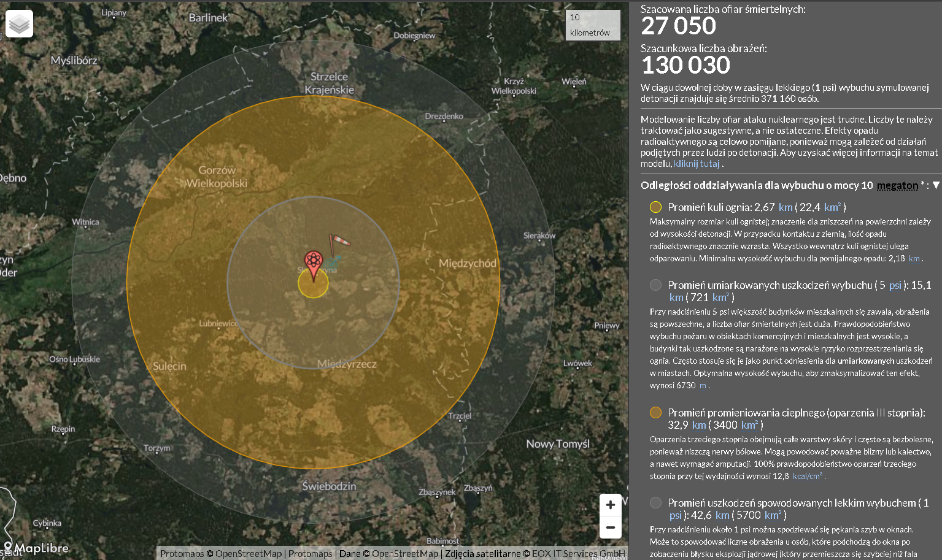
Task: Expand the effect distances dropdown triangle
Action: tap(936, 185)
